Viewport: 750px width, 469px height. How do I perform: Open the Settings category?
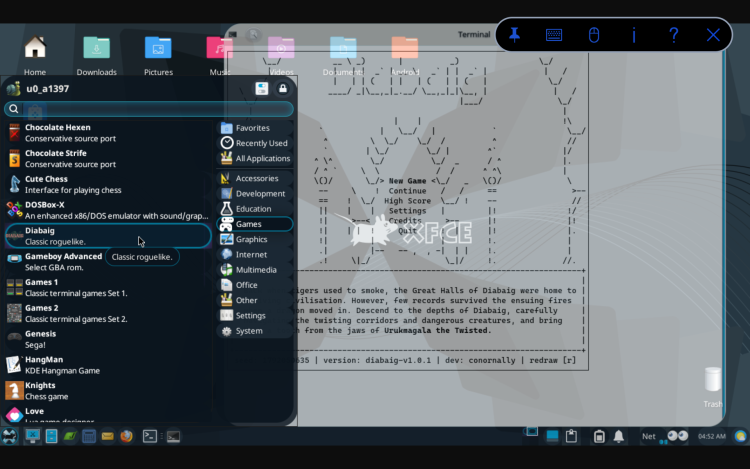tap(255, 316)
